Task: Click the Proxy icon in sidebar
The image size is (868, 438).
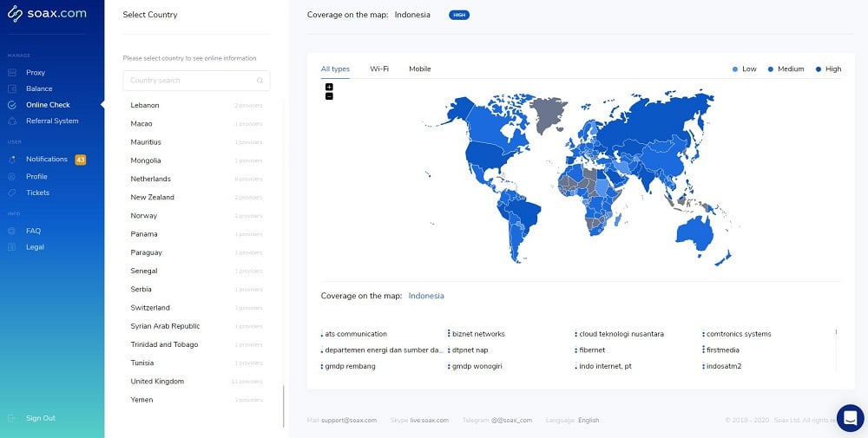Action: [12, 73]
